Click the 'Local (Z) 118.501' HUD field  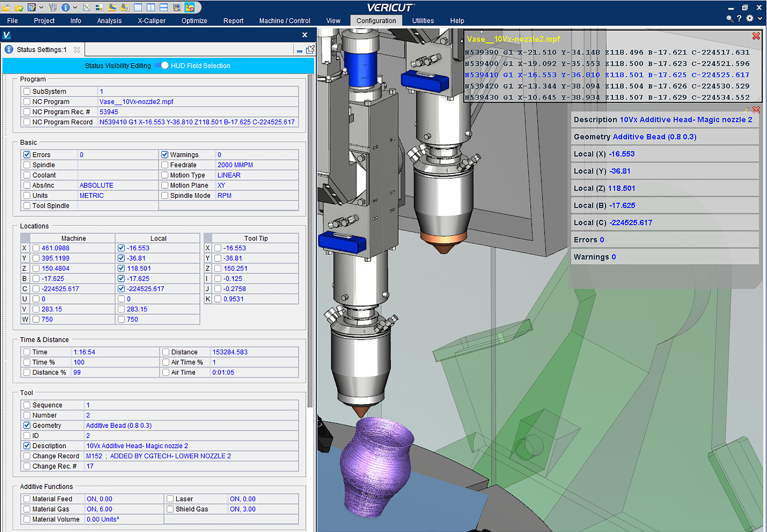tap(665, 188)
